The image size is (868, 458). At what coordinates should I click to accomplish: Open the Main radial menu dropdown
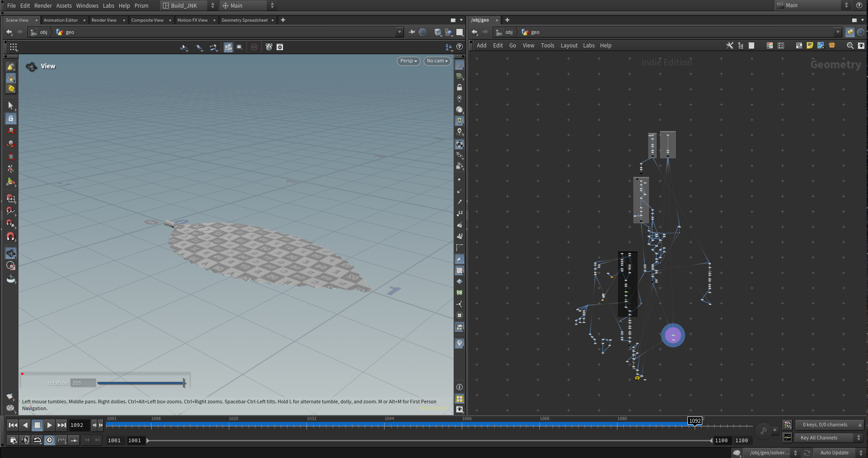click(x=248, y=5)
